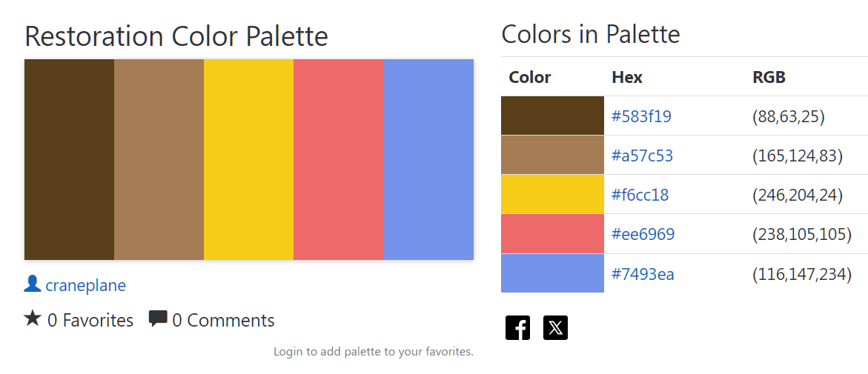Click the 'Login to add palette' text

coord(373,352)
